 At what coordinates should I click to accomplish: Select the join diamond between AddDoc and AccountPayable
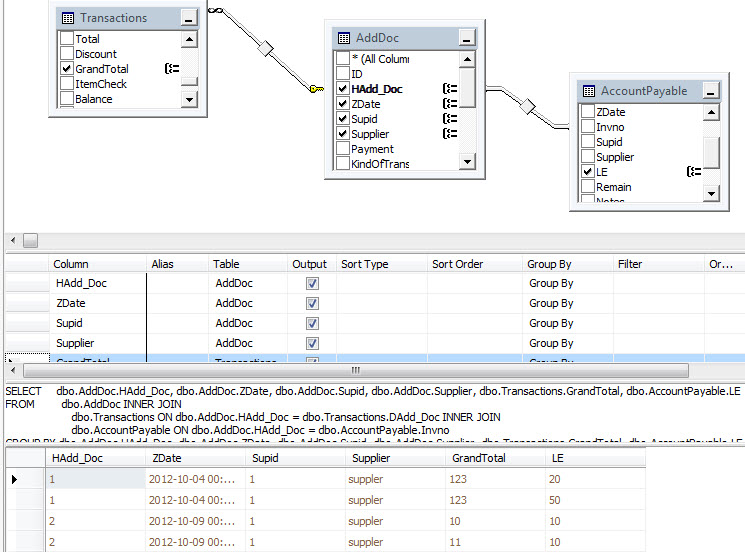coord(527,106)
